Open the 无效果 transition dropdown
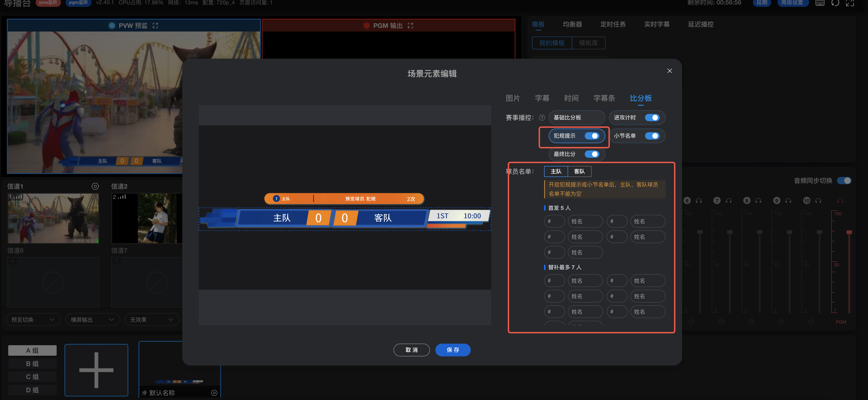The height and width of the screenshot is (400, 868). coord(152,320)
